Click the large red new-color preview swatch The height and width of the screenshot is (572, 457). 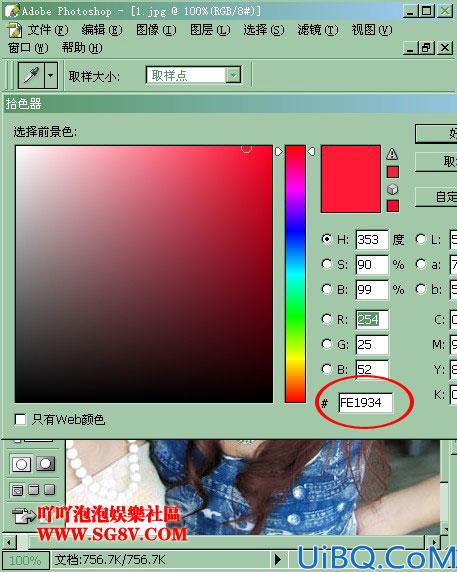tap(351, 179)
